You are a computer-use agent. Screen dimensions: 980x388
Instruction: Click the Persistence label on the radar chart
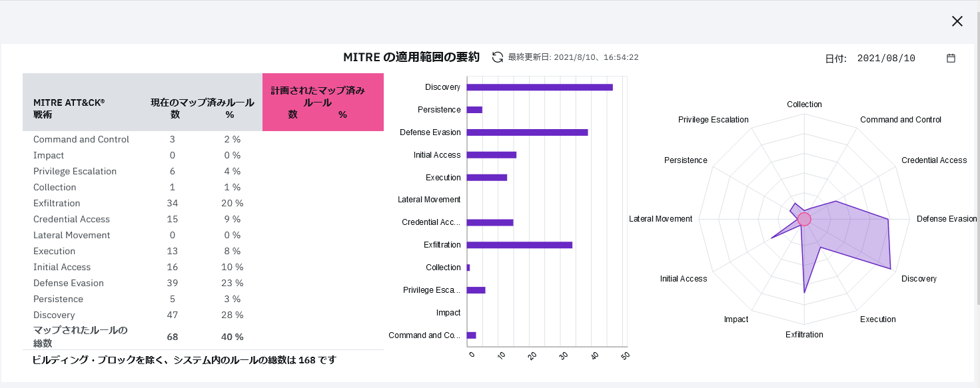pyautogui.click(x=686, y=160)
